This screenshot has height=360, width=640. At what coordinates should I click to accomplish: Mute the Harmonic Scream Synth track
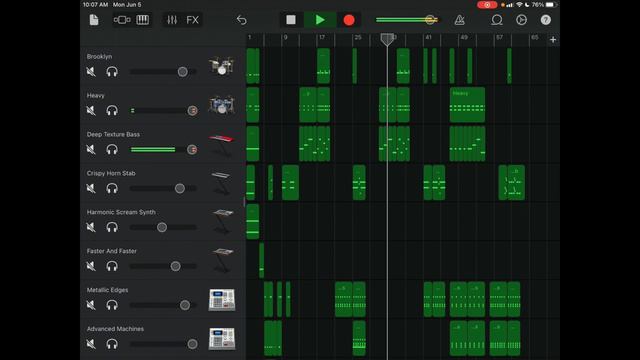[x=91, y=227]
